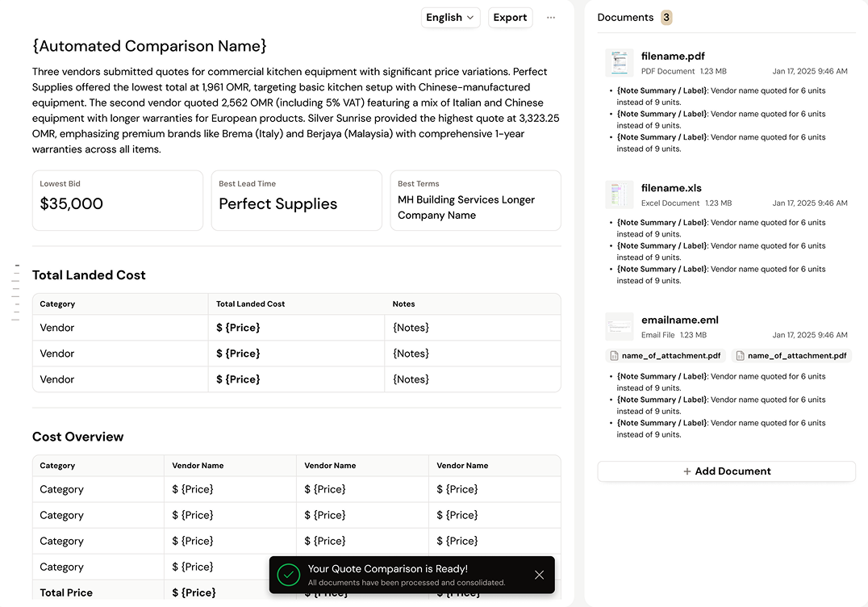Image resolution: width=868 pixels, height=607 pixels.
Task: Select the Best Terms summary card
Action: coord(475,200)
